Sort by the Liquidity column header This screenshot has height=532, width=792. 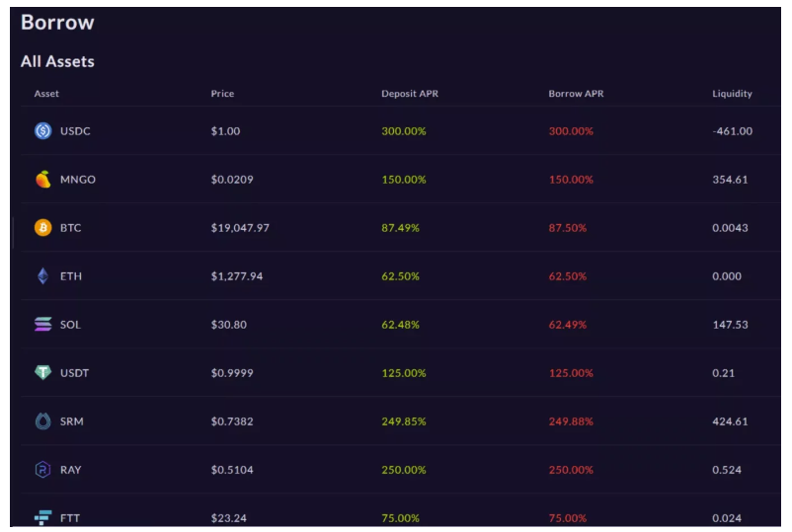(732, 94)
